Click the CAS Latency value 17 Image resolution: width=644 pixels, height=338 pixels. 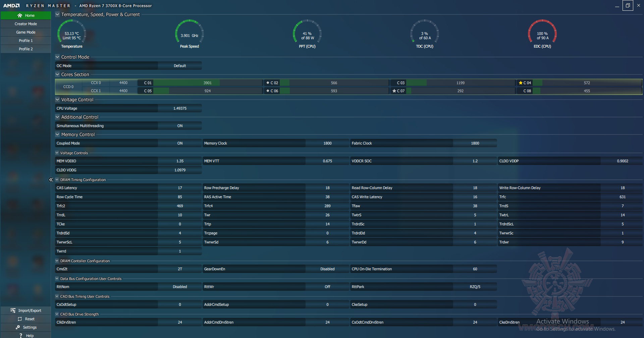tap(180, 188)
